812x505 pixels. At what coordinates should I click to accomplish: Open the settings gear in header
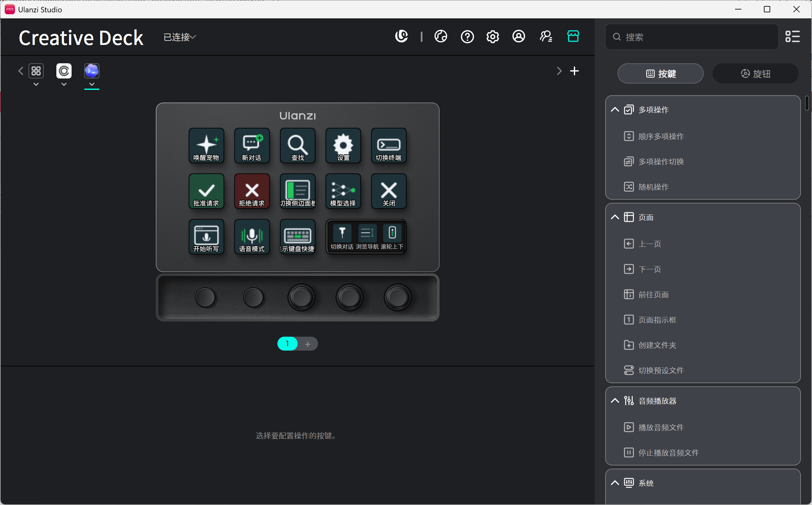(x=492, y=36)
